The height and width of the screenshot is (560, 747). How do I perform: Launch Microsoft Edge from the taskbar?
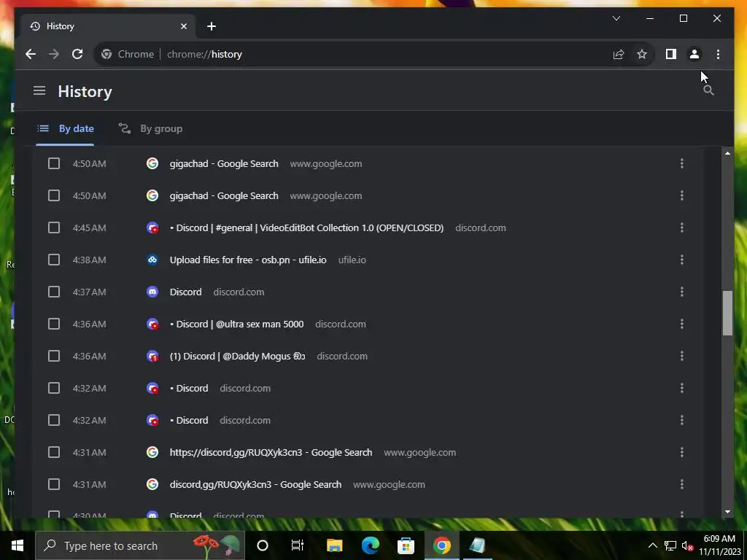coord(370,545)
